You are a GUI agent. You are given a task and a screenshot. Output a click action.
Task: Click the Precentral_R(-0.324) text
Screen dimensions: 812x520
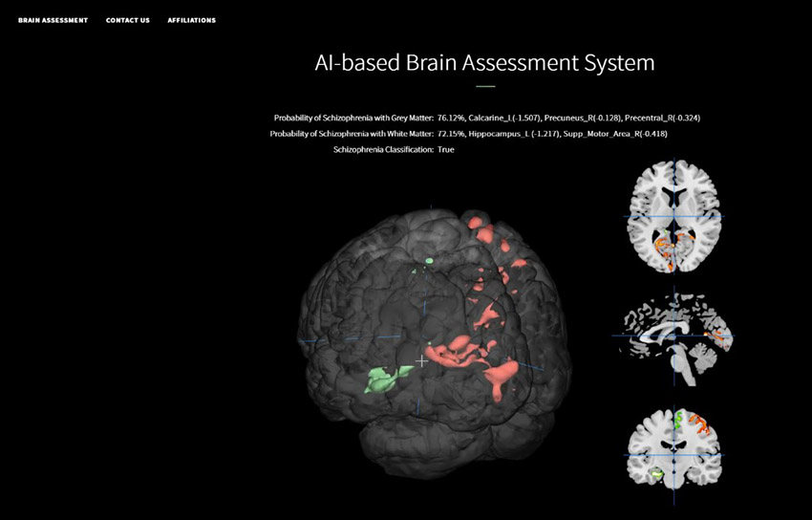[x=662, y=119]
